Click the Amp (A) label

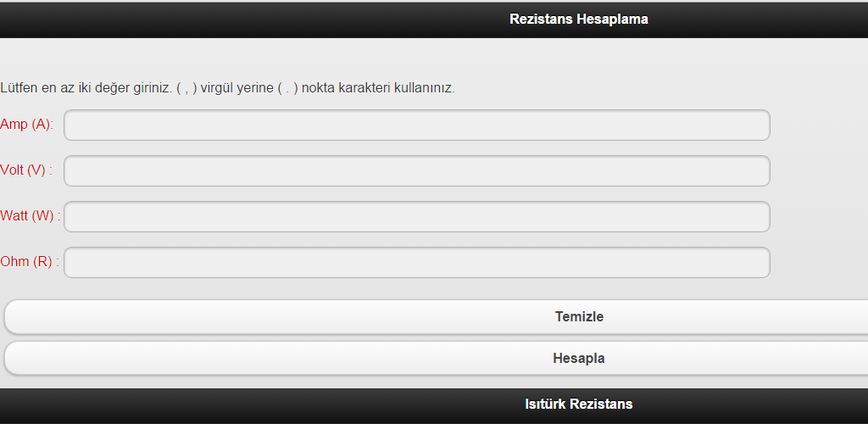(x=26, y=125)
